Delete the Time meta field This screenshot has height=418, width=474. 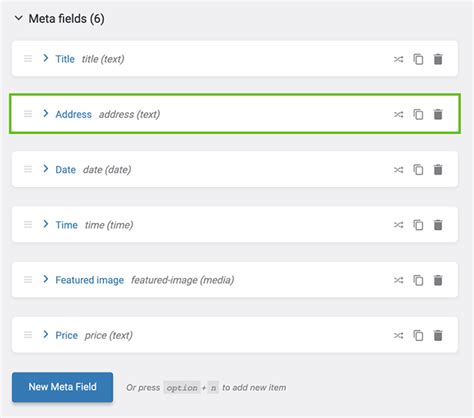point(438,225)
